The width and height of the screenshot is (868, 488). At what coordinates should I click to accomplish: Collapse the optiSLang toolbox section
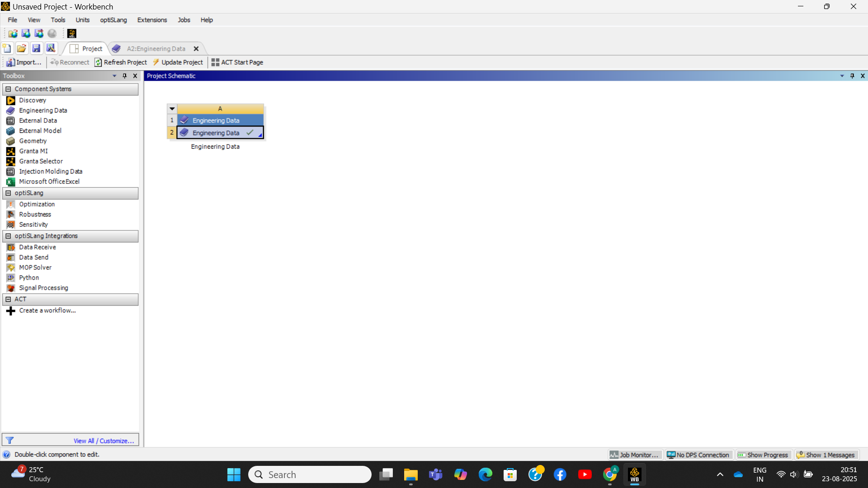pyautogui.click(x=8, y=193)
